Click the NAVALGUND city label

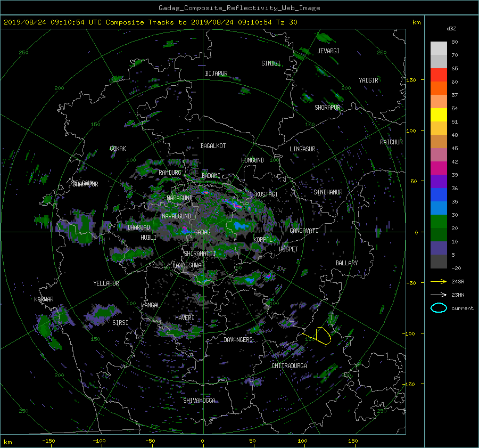(x=176, y=216)
